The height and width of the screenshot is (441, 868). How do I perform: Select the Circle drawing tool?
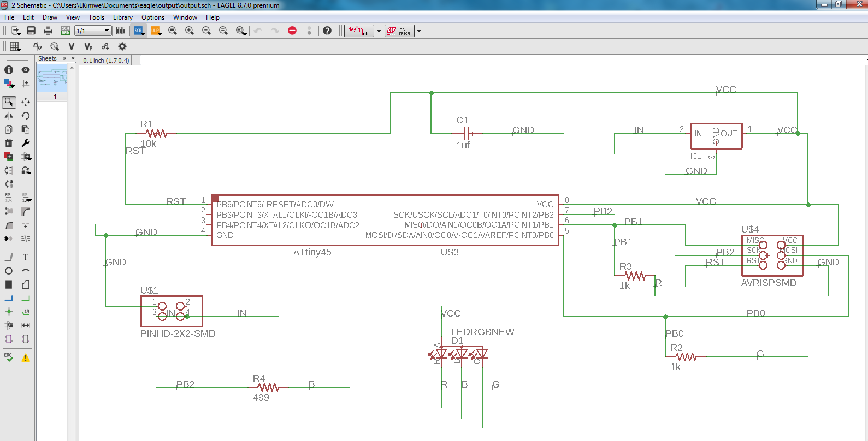click(9, 271)
